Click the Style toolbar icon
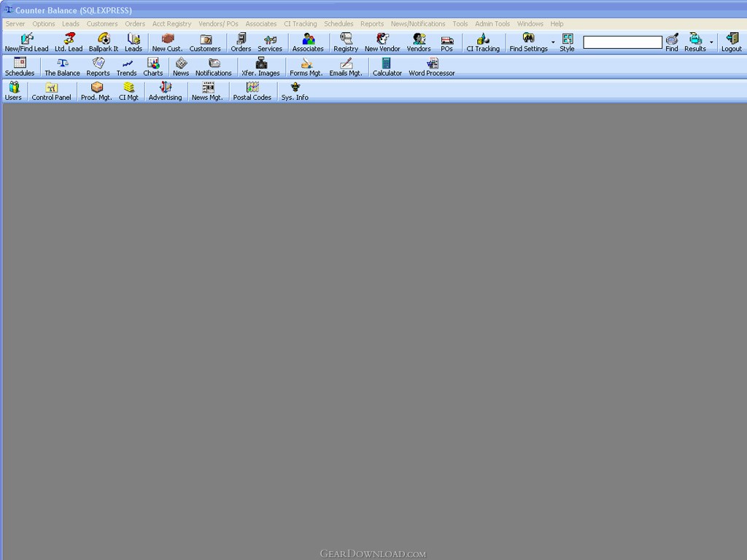 [x=567, y=42]
